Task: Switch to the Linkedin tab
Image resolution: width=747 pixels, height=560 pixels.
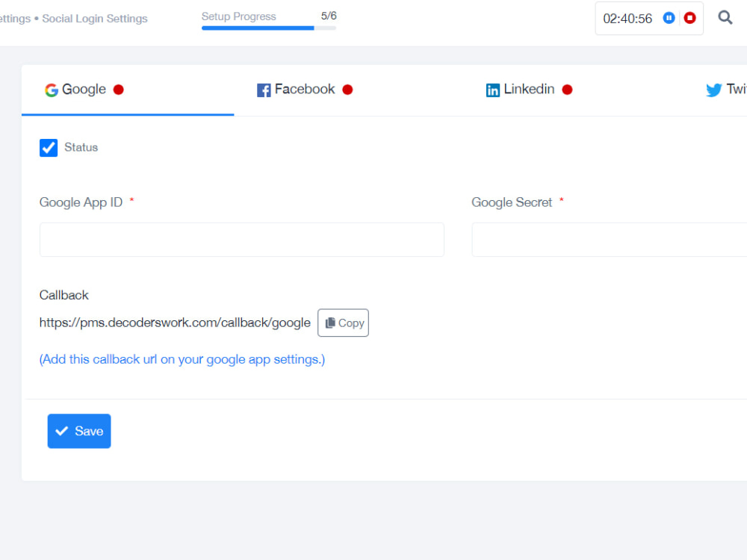Action: click(529, 90)
